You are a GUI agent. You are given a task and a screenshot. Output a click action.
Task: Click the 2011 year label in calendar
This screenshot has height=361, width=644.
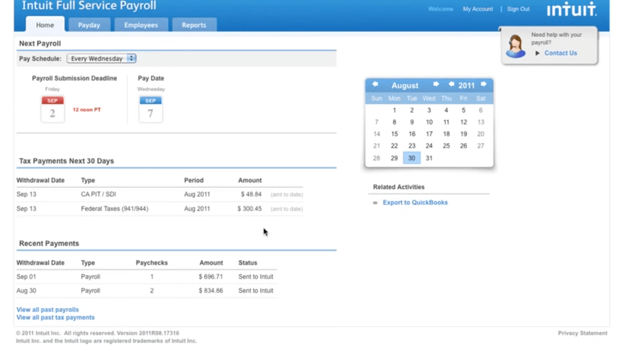pyautogui.click(x=466, y=85)
